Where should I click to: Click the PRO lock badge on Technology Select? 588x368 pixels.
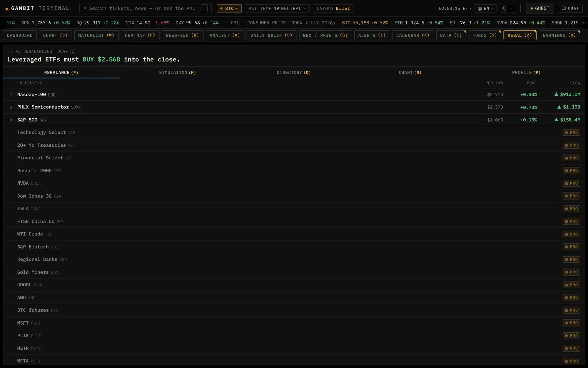tap(571, 132)
